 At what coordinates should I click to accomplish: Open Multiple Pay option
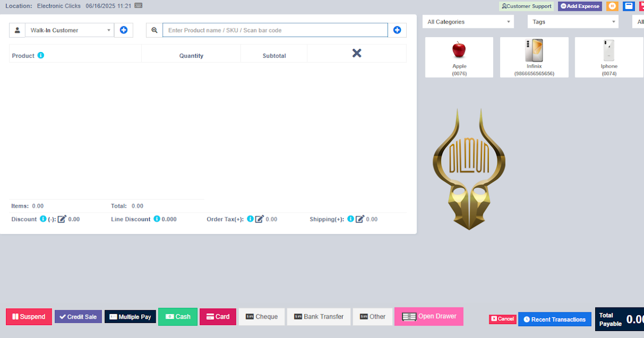coord(130,317)
